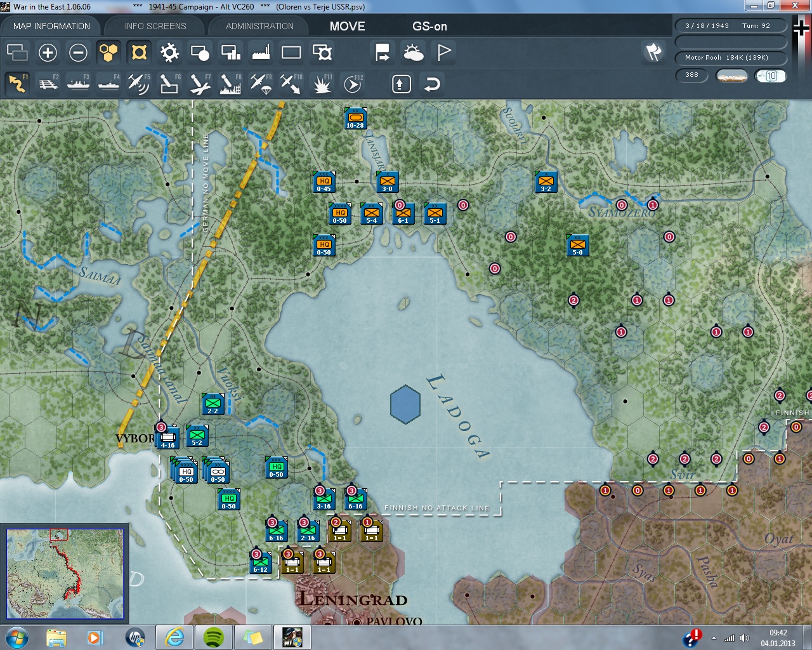Toggle the hex grid display
This screenshot has width=812, height=650.
(108, 53)
